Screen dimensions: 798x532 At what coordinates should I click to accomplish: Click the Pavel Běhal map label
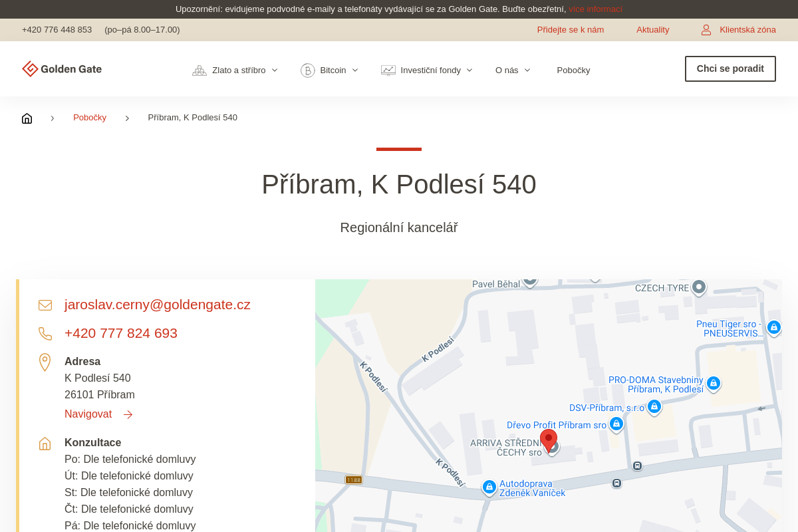[x=496, y=285]
